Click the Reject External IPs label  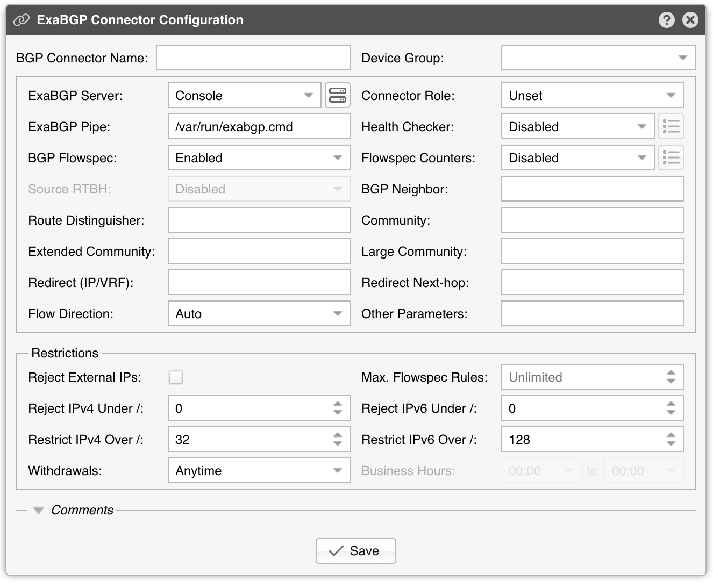[84, 377]
